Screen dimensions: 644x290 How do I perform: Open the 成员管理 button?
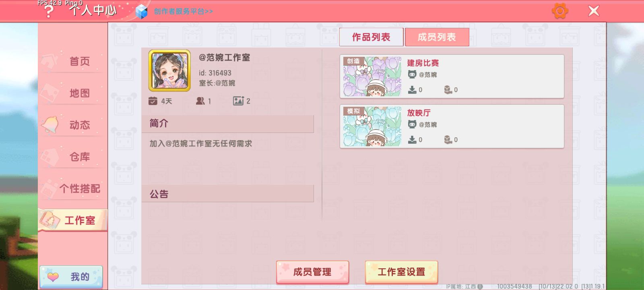tap(312, 272)
